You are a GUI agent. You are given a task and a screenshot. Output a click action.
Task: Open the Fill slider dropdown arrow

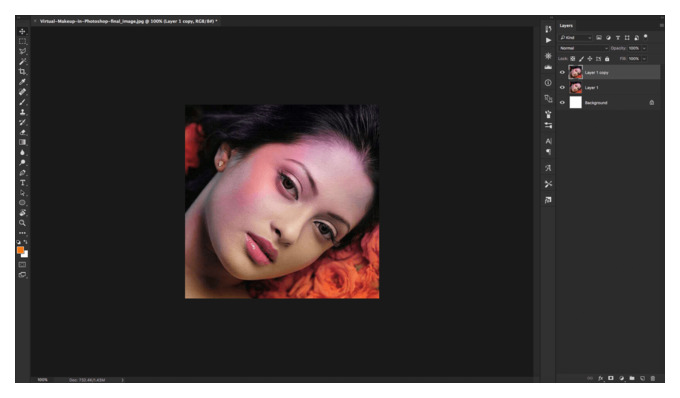click(x=644, y=59)
